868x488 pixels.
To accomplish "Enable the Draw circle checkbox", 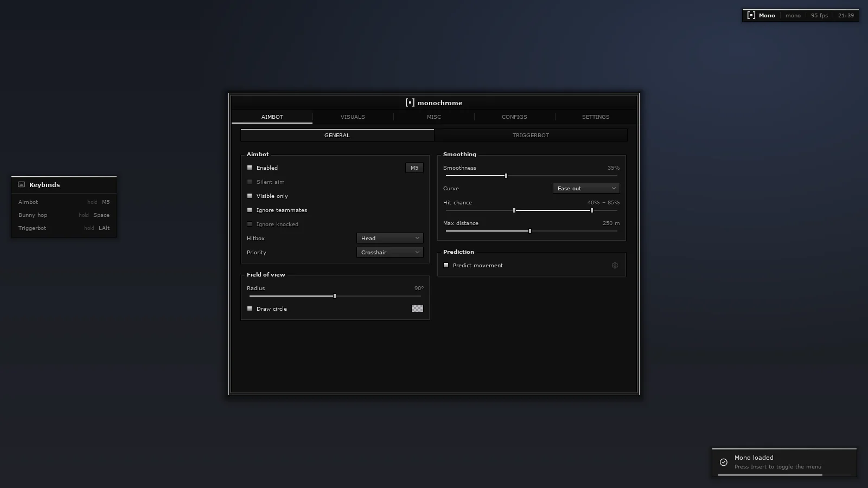I will [x=250, y=309].
